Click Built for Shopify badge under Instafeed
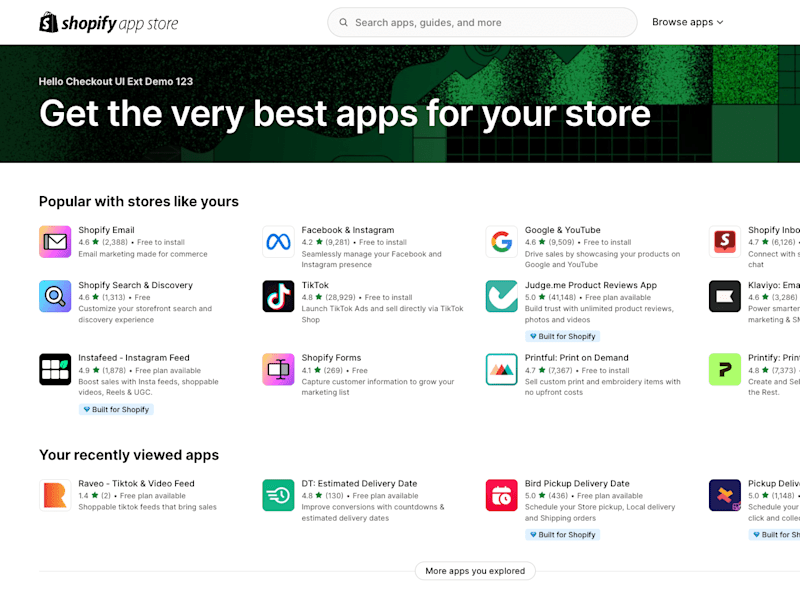The image size is (800, 600). click(116, 409)
